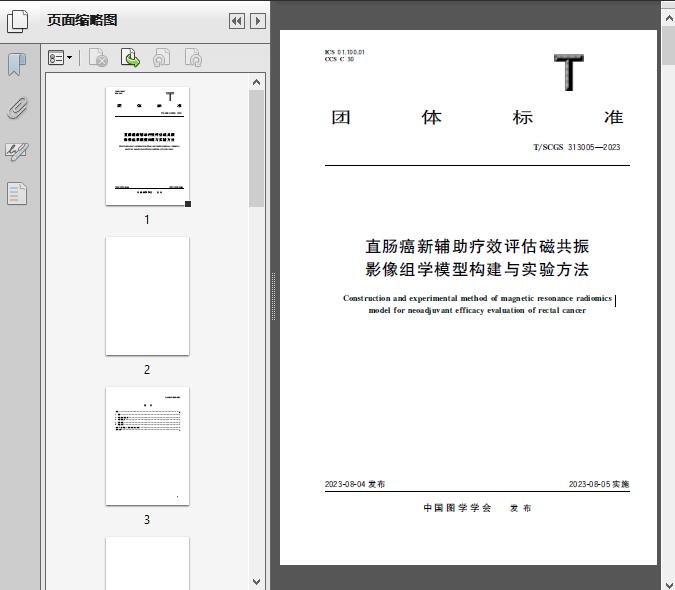Screen dimensions: 675x590
Task: Select blank page 2 thumbnail
Action: (x=147, y=296)
